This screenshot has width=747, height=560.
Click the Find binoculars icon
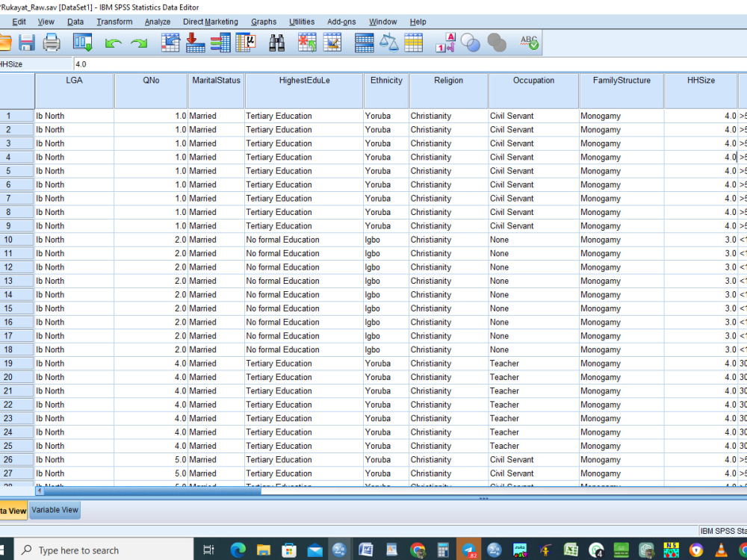coord(276,43)
